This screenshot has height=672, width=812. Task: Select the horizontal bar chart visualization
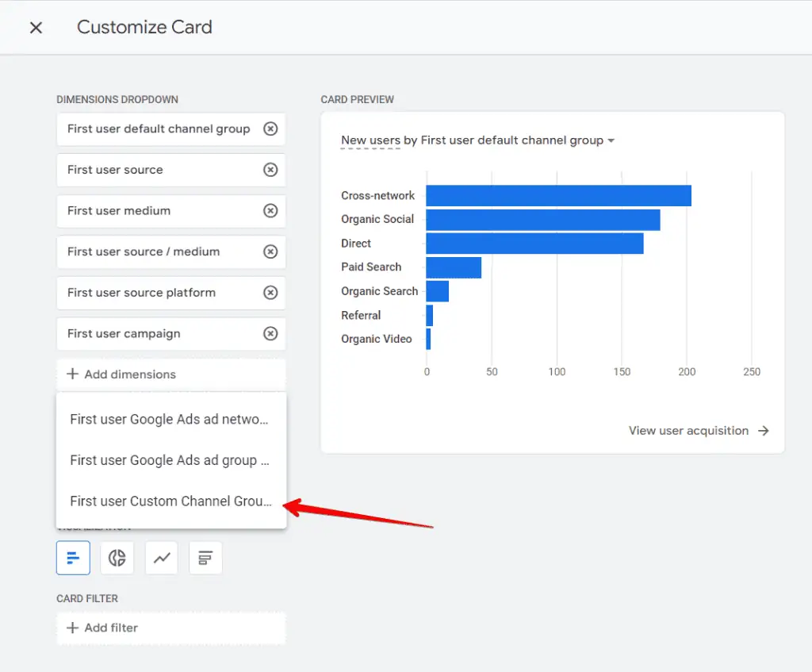73,558
